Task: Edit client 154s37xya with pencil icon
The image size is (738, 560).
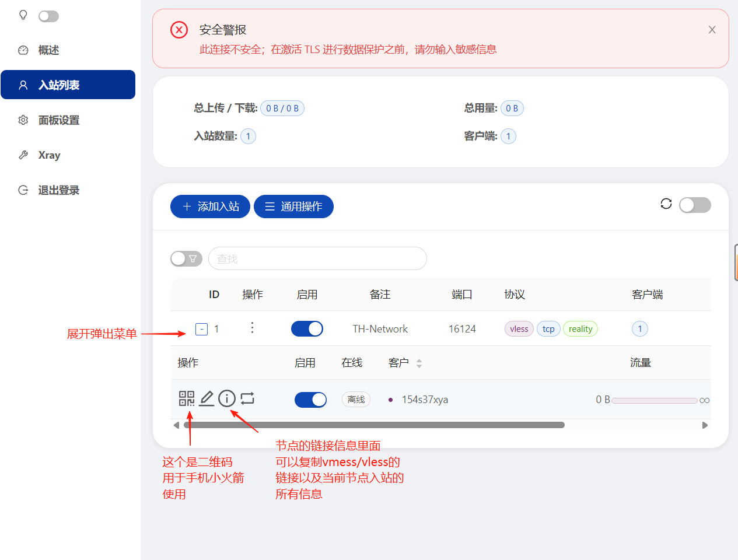Action: pos(207,398)
